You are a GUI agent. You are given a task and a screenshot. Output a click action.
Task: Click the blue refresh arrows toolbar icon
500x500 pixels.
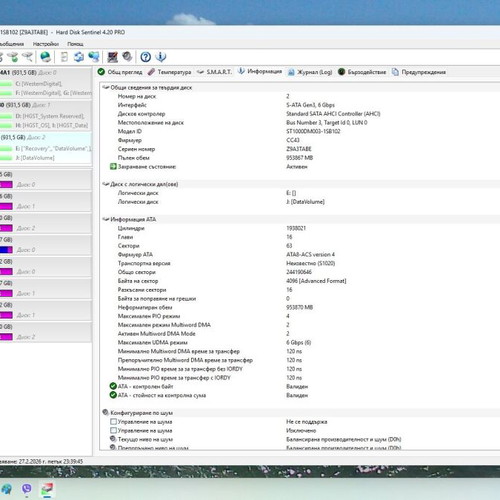click(79, 57)
